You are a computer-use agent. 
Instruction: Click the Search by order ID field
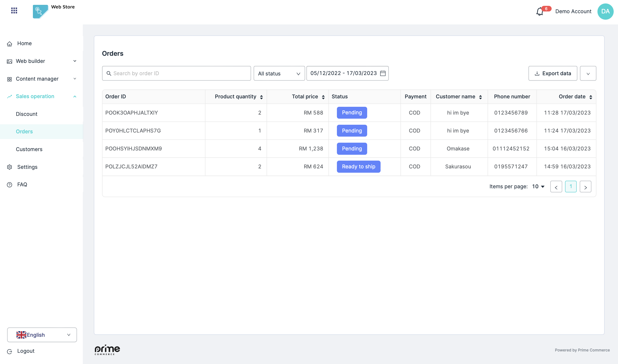point(177,73)
